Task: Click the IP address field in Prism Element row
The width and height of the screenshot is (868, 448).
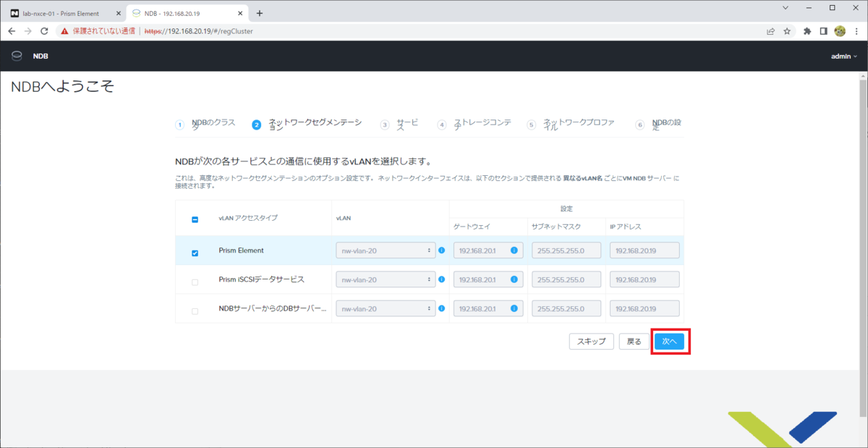Action: point(644,250)
